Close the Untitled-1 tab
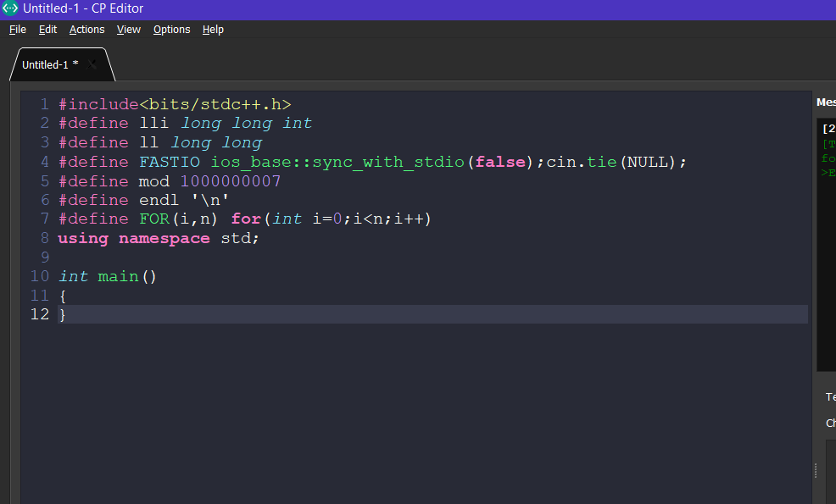The image size is (836, 504). coord(92,64)
